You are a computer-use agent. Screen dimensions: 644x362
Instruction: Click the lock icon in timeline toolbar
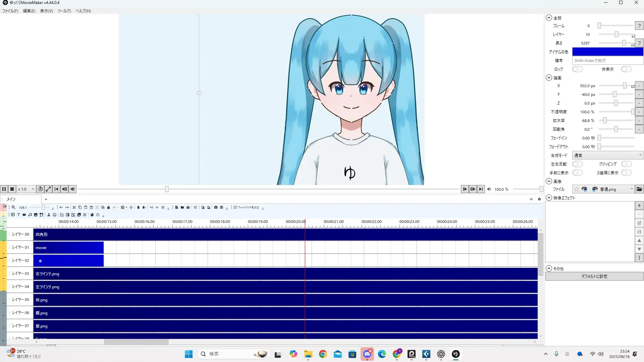click(108, 207)
